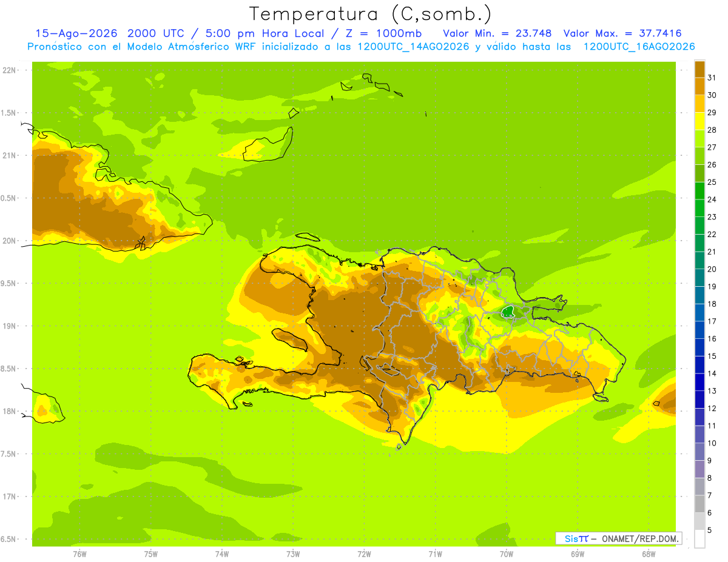
Task: Click the legend swatch between 29 and 30
Action: tap(699, 104)
